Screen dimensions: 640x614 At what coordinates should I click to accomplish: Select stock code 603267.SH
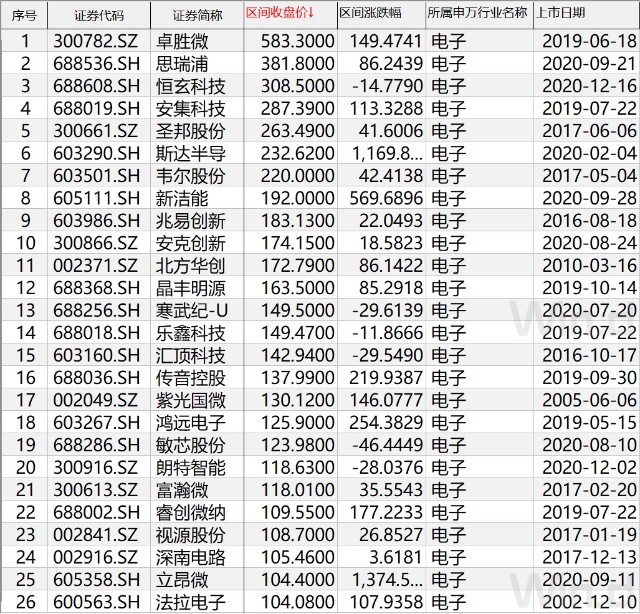click(x=96, y=423)
